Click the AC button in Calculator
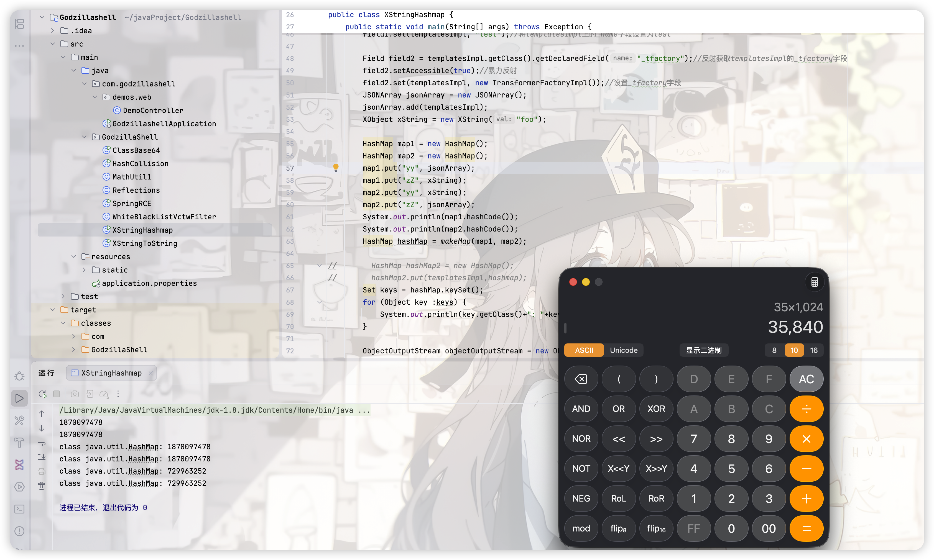 pyautogui.click(x=806, y=379)
